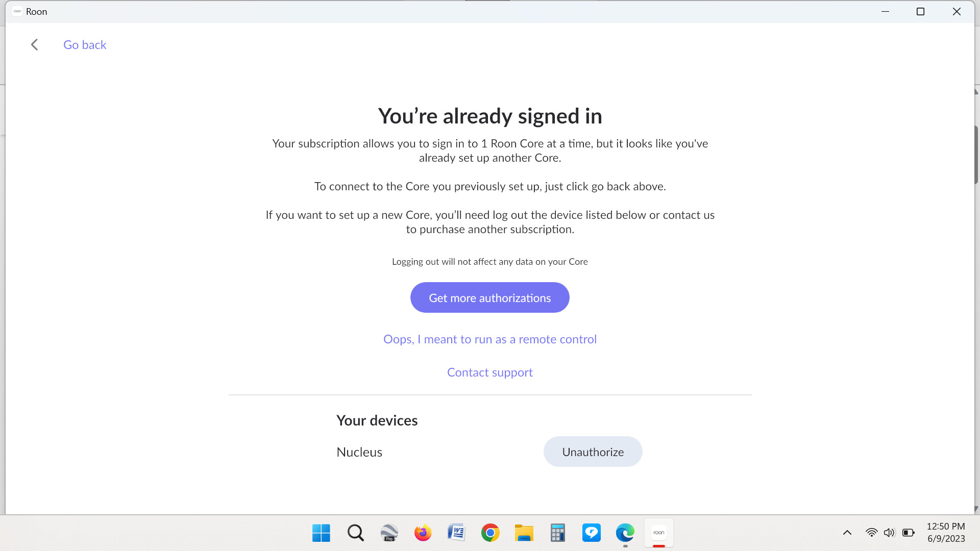Open the Windows Start menu
Viewport: 980px width, 551px height.
pos(321,533)
